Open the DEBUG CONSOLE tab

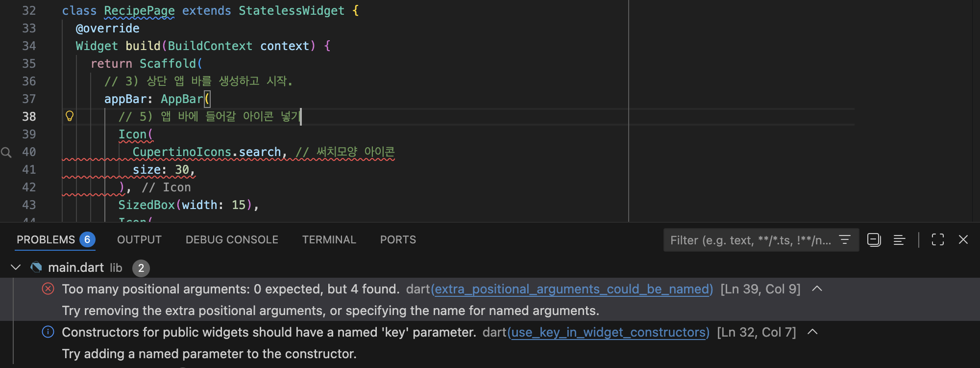pyautogui.click(x=232, y=239)
